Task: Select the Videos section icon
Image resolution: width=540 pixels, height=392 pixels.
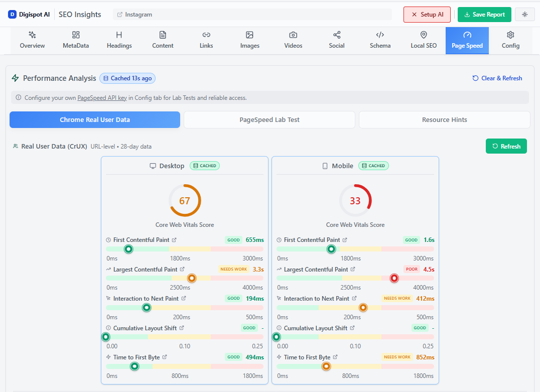Action: pyautogui.click(x=293, y=35)
